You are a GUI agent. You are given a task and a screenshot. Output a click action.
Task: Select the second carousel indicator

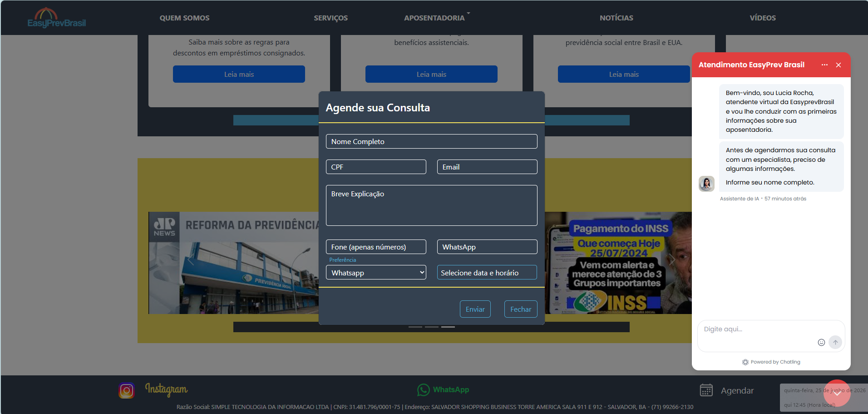[431, 327]
